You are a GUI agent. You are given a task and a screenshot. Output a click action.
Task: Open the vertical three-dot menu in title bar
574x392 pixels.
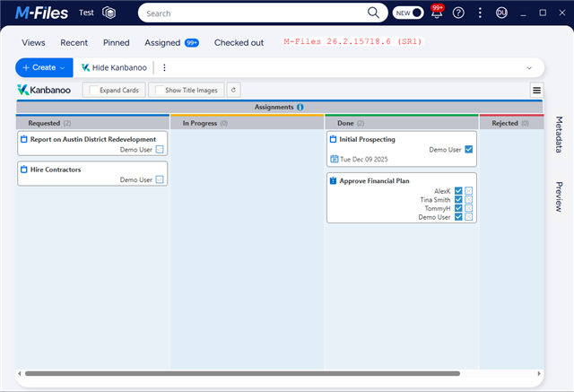[x=481, y=13]
